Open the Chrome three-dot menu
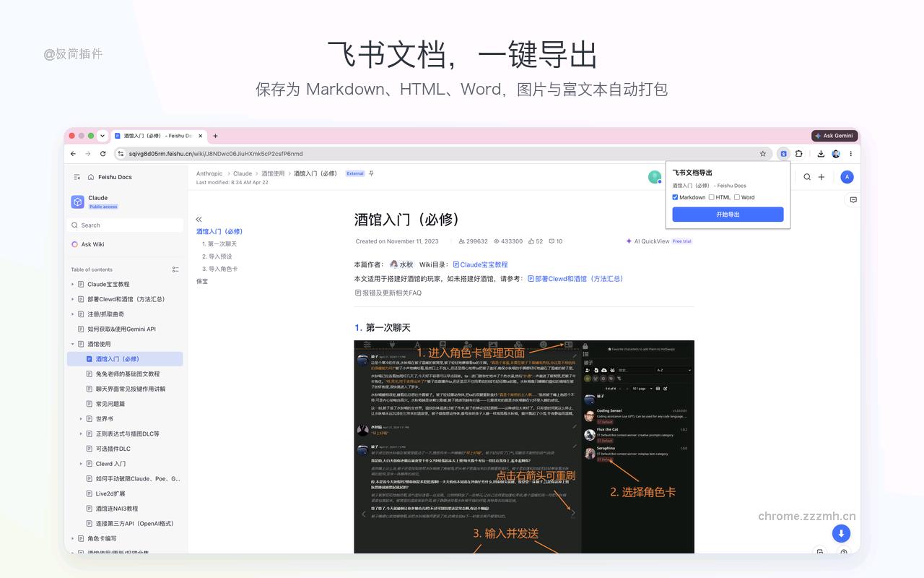The width and height of the screenshot is (924, 578). pos(850,154)
